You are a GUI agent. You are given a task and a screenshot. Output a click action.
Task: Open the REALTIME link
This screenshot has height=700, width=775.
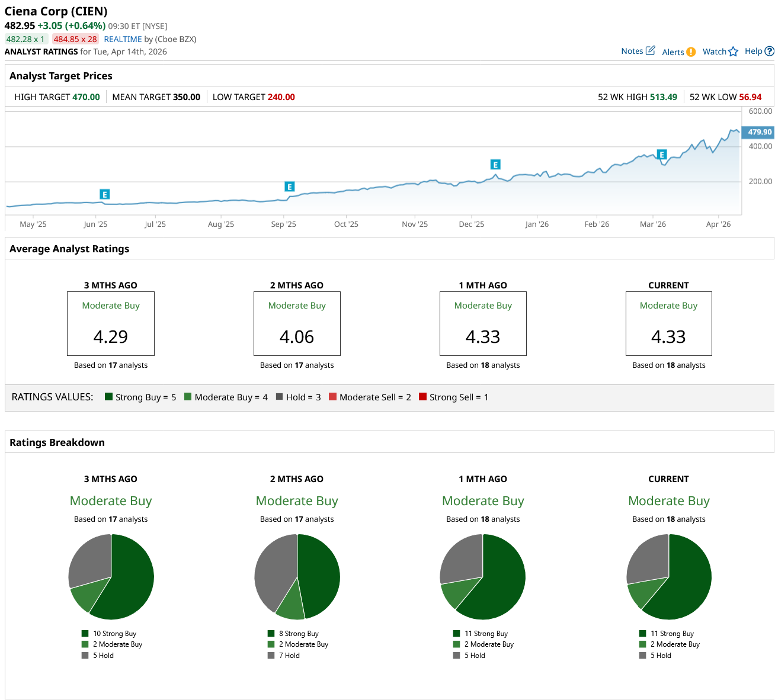click(123, 39)
